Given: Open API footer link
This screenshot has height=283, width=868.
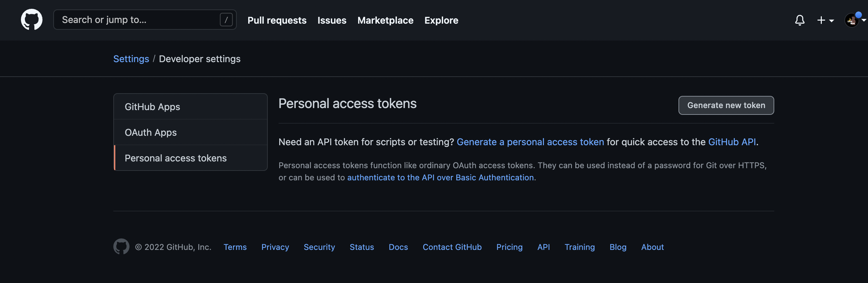Looking at the screenshot, I should tap(544, 247).
